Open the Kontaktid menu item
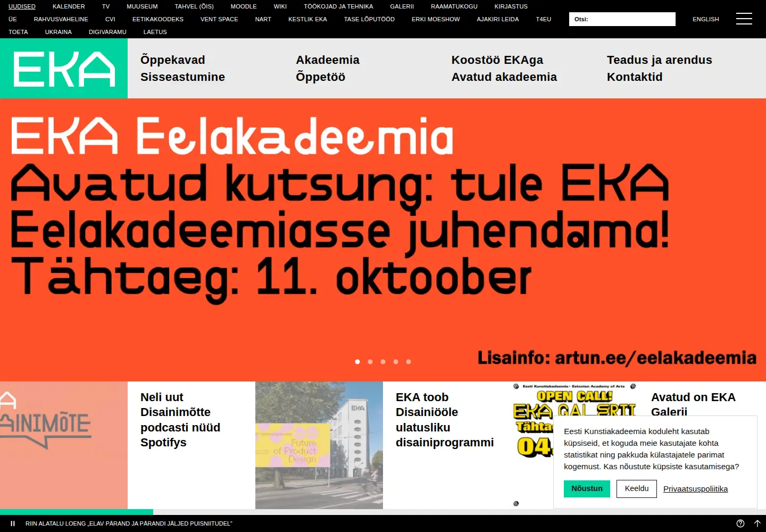Screen dimensions: 766x532 point(635,77)
